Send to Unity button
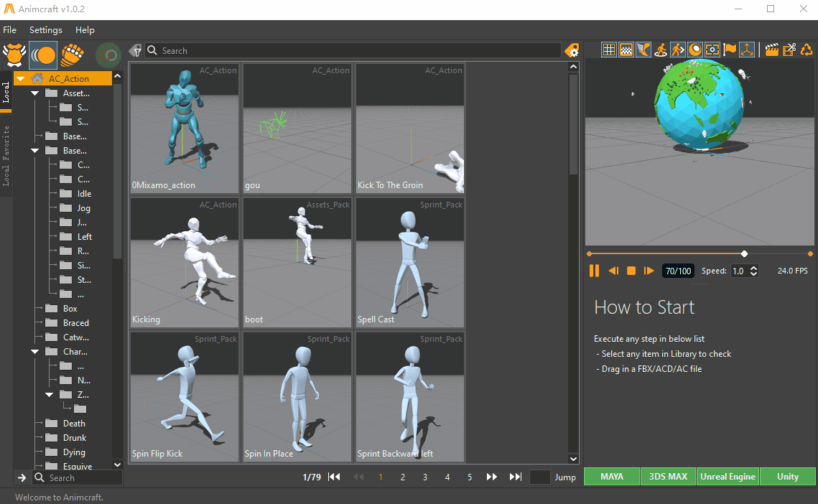The width and height of the screenshot is (818, 504). pyautogui.click(x=788, y=476)
